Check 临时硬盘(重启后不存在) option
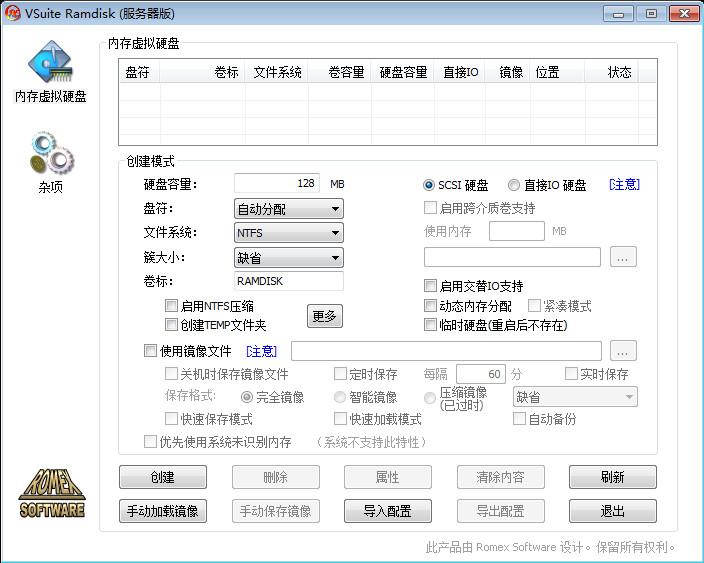This screenshot has height=563, width=704. [431, 325]
